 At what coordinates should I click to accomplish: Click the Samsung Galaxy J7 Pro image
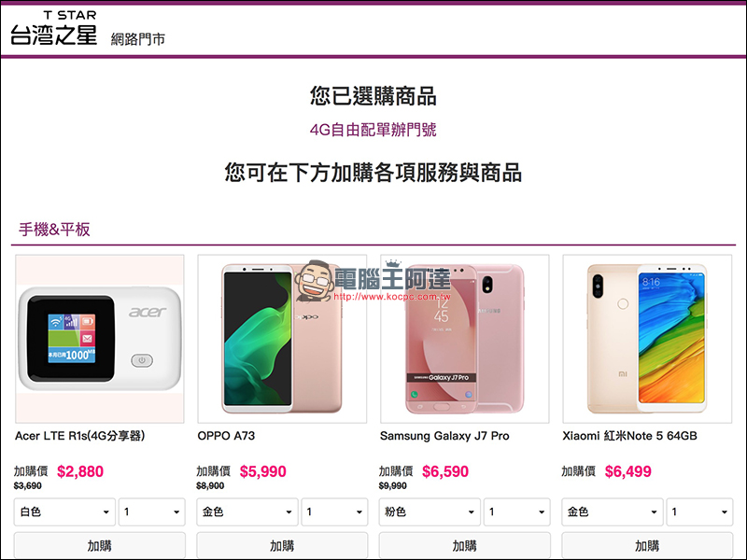tap(464, 339)
